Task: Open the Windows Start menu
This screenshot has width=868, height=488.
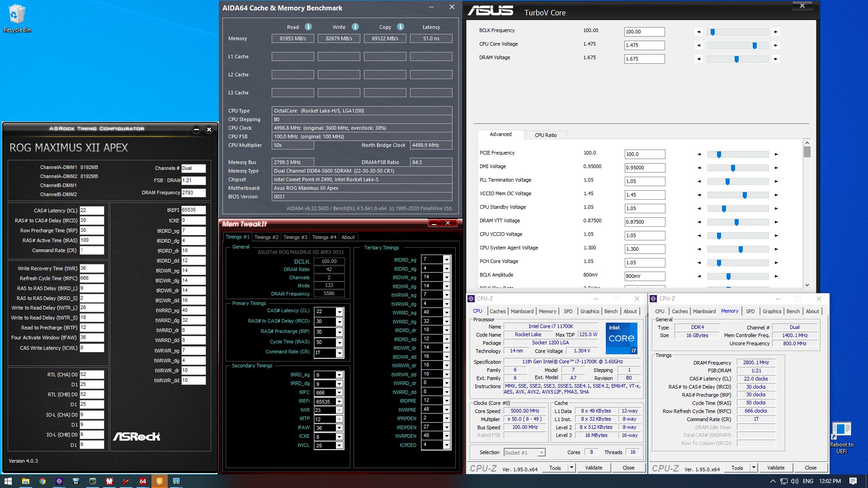Action: point(8,481)
